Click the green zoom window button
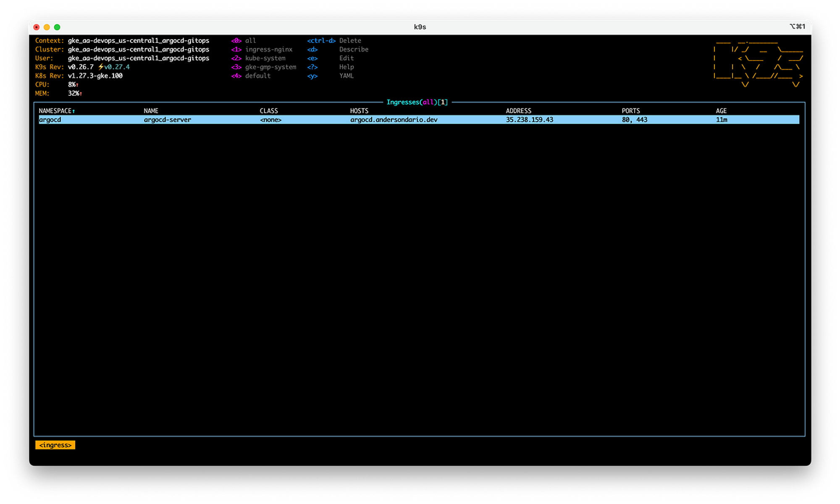This screenshot has width=840, height=504. [57, 27]
